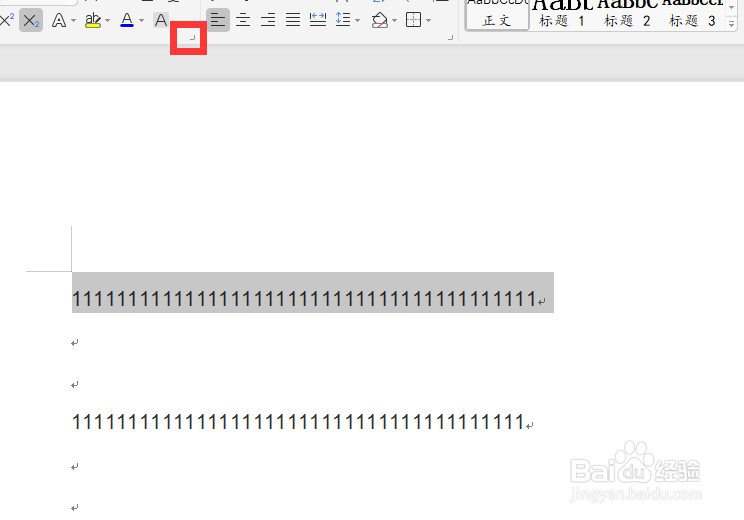Open borders dropdown arrow
Image resolution: width=744 pixels, height=520 pixels.
(428, 20)
